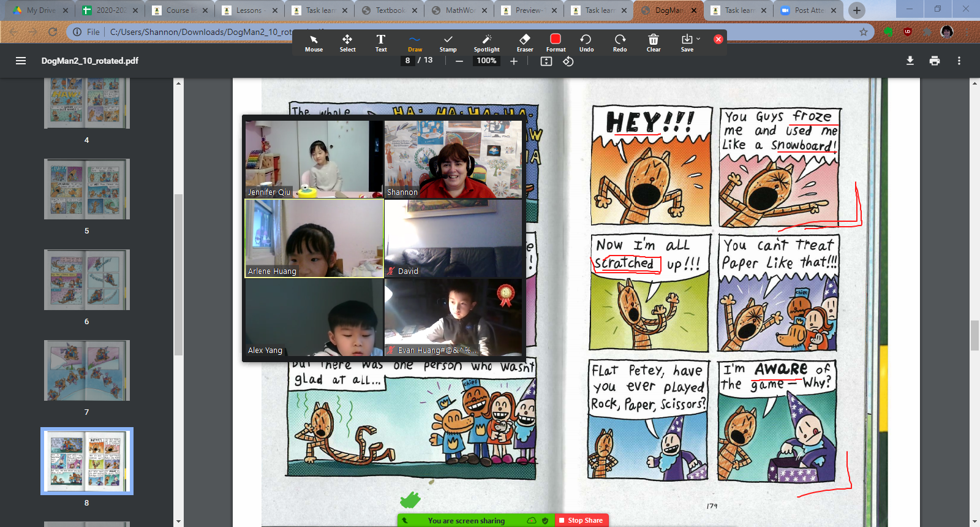Viewport: 980px width, 527px height.
Task: Switch to the Post Atte Zoom tab
Action: [807, 10]
